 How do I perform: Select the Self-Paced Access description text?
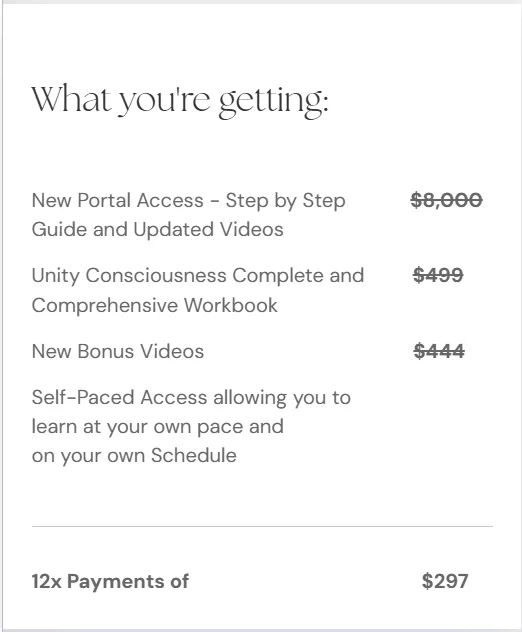pos(191,426)
